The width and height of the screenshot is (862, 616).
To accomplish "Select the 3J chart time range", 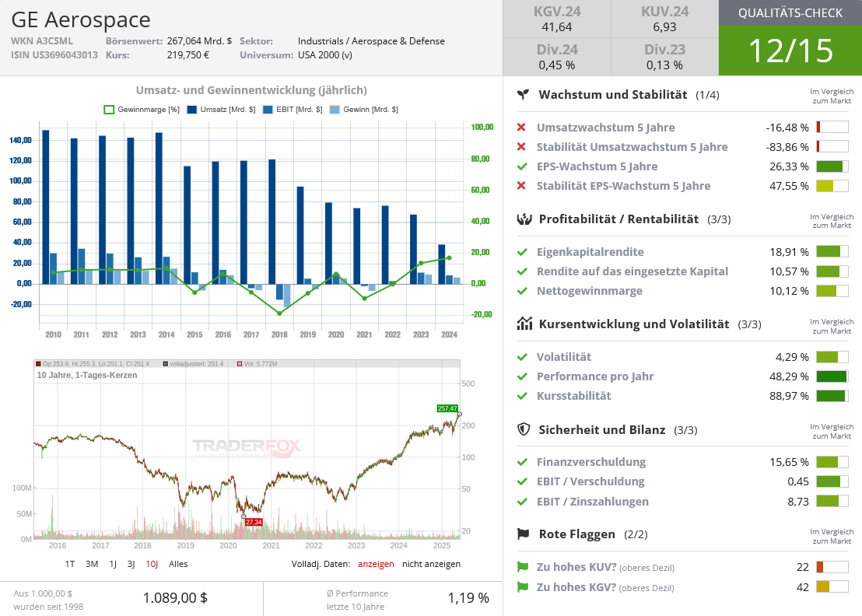I will [x=131, y=564].
